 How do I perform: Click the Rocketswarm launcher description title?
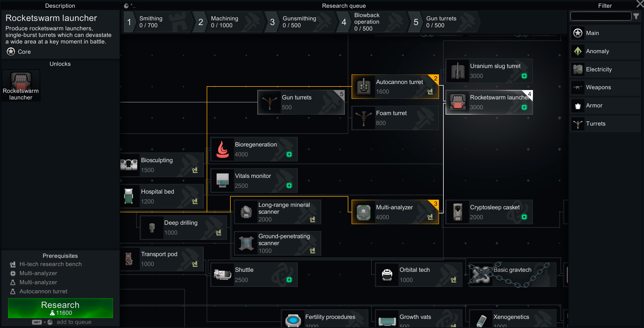click(51, 18)
